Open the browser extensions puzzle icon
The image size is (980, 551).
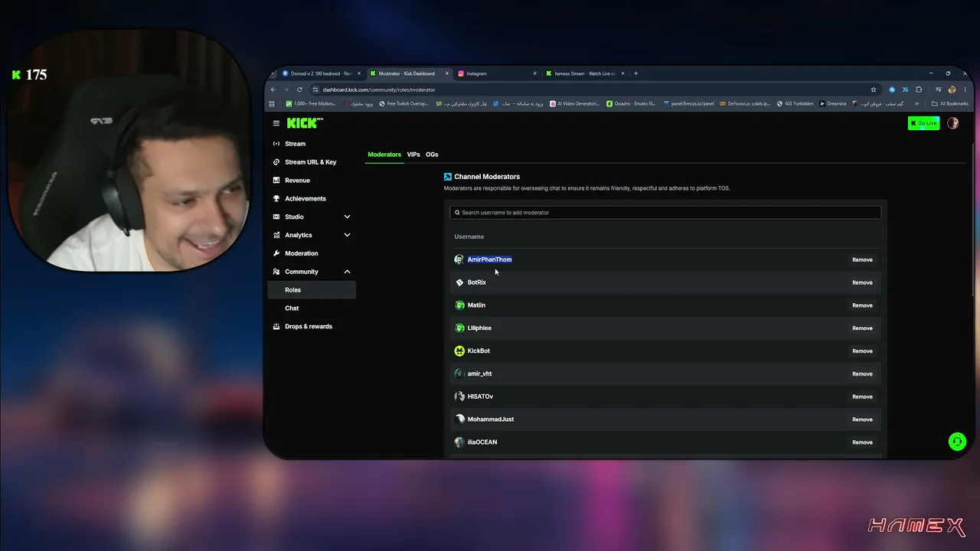(919, 90)
